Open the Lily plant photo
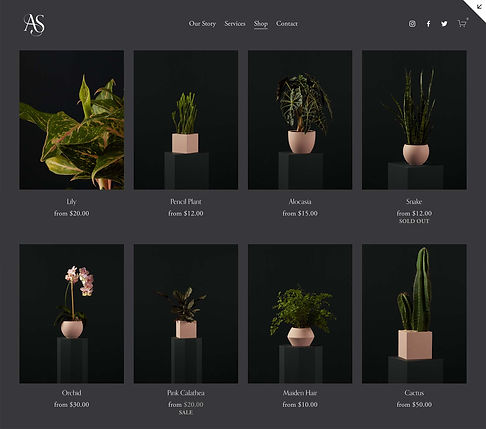The height and width of the screenshot is (429, 486). [72, 120]
